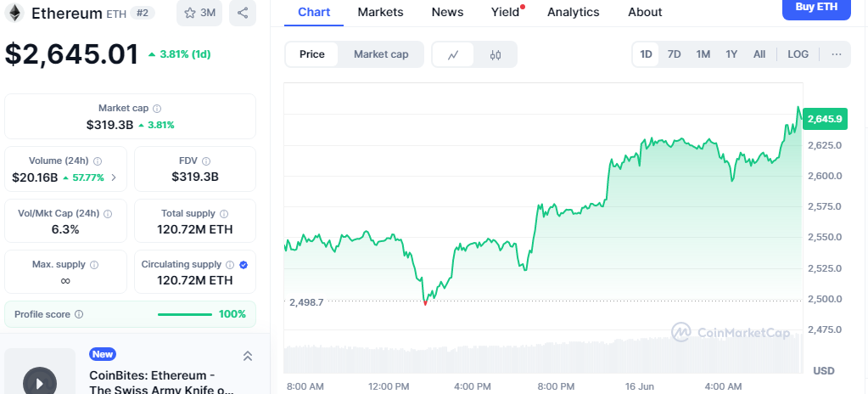Open the About tab
868x394 pixels.
[645, 12]
